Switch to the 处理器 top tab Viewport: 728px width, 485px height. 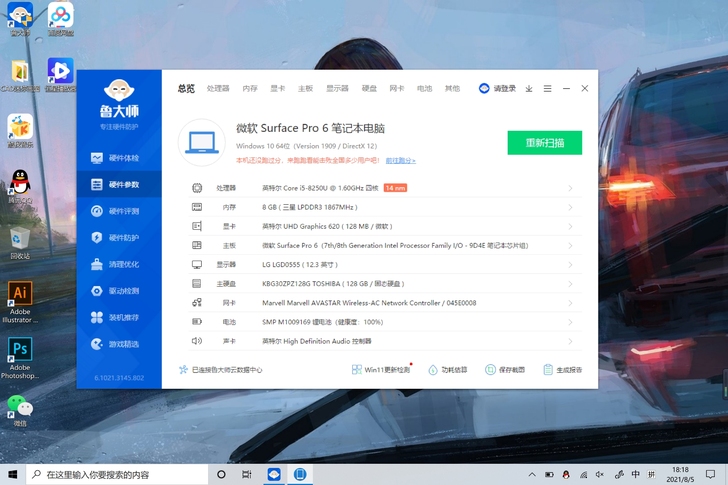[218, 88]
